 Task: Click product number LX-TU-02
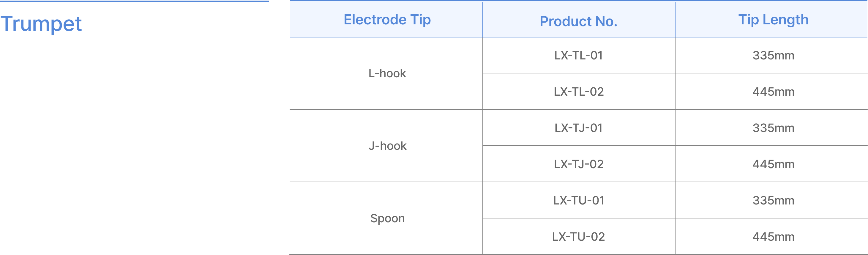point(579,237)
